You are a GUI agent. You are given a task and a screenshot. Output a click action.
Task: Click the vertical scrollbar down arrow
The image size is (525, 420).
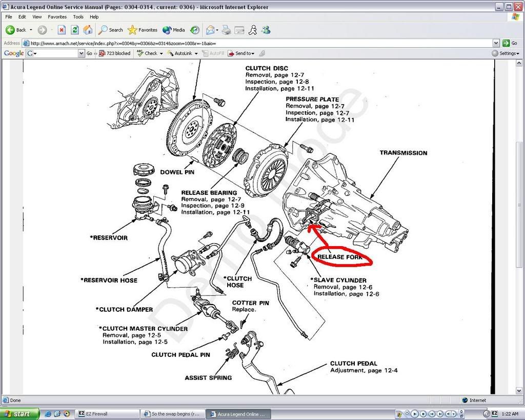(519, 391)
